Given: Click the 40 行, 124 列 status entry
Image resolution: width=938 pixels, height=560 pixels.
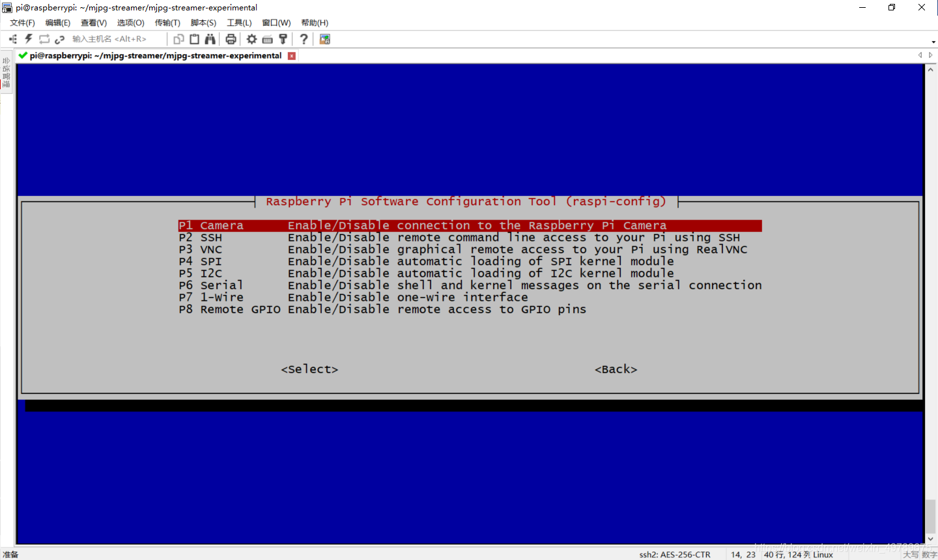Looking at the screenshot, I should coord(788,555).
